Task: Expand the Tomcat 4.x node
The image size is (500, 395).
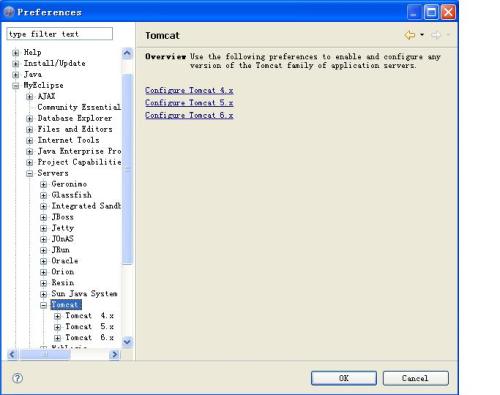Action: pos(57,316)
